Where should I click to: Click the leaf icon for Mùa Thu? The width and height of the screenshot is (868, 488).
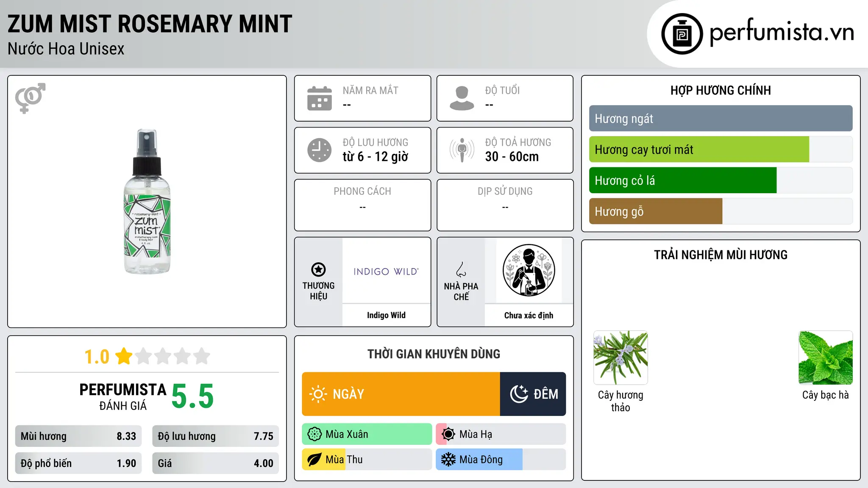click(x=314, y=460)
